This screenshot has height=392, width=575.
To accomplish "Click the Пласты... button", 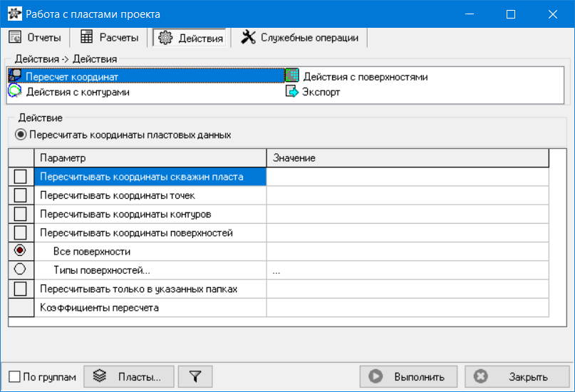I will 129,376.
